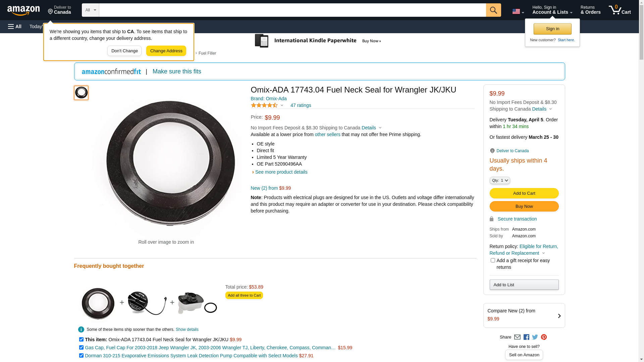Share the product on Twitter
644x362 pixels.
pyautogui.click(x=535, y=337)
